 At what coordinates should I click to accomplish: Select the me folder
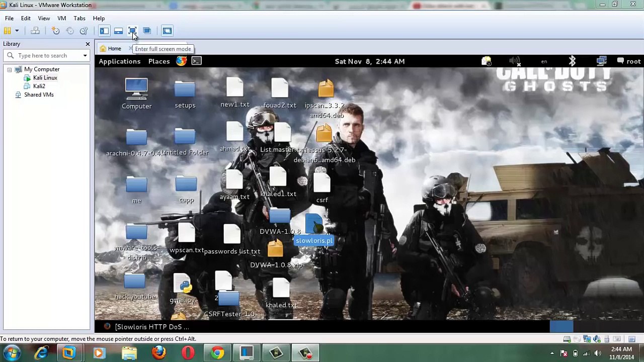(x=136, y=190)
